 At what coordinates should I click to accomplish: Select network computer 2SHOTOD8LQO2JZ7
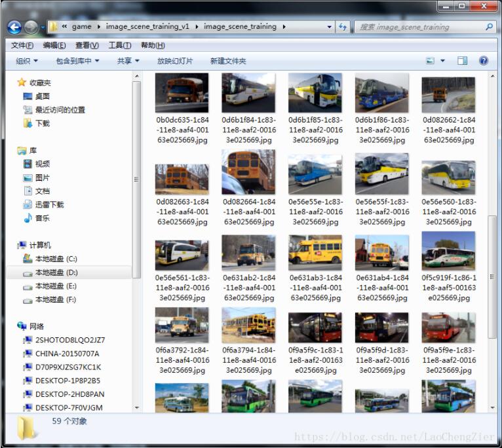[64, 340]
